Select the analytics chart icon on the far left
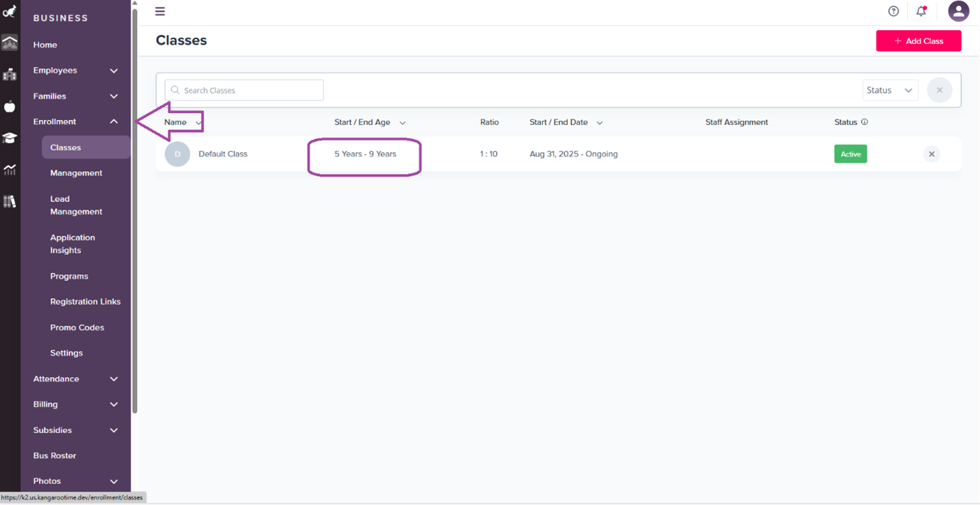The width and height of the screenshot is (980, 505). click(10, 169)
